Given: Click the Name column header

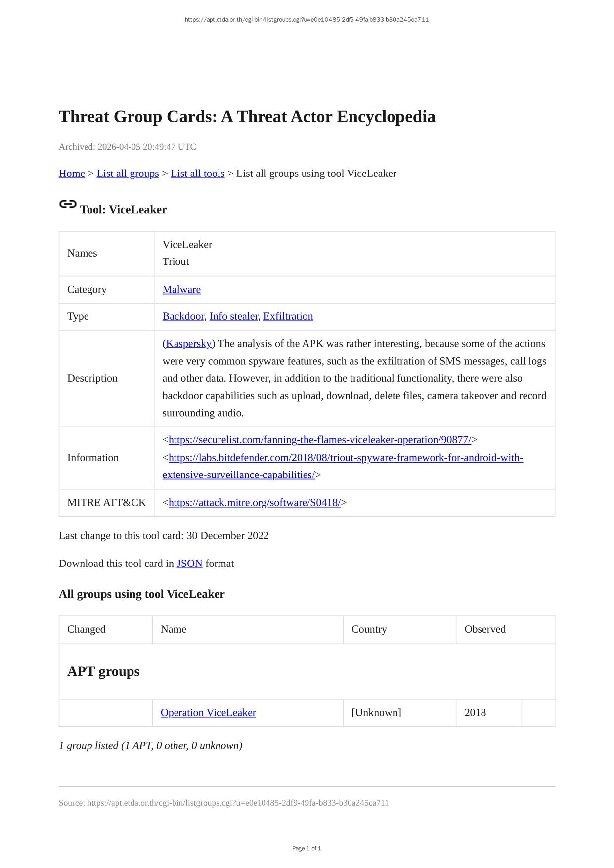Looking at the screenshot, I should pyautogui.click(x=174, y=629).
